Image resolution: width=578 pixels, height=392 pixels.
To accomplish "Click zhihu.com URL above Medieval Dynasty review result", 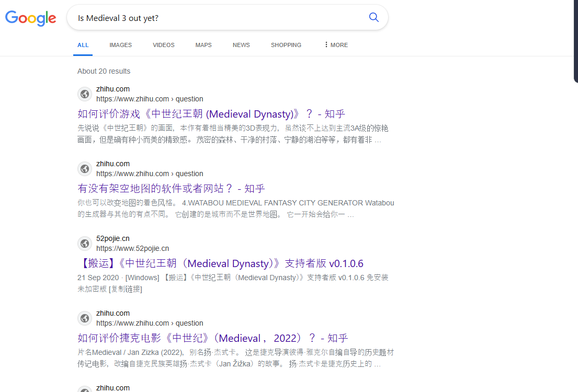I will [150, 99].
